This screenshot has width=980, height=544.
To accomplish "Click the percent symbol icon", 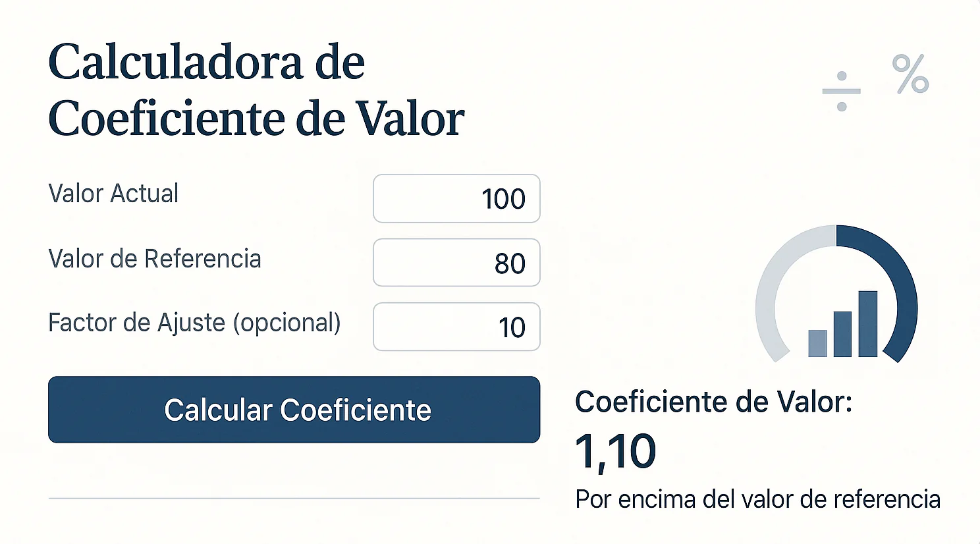I will [909, 74].
